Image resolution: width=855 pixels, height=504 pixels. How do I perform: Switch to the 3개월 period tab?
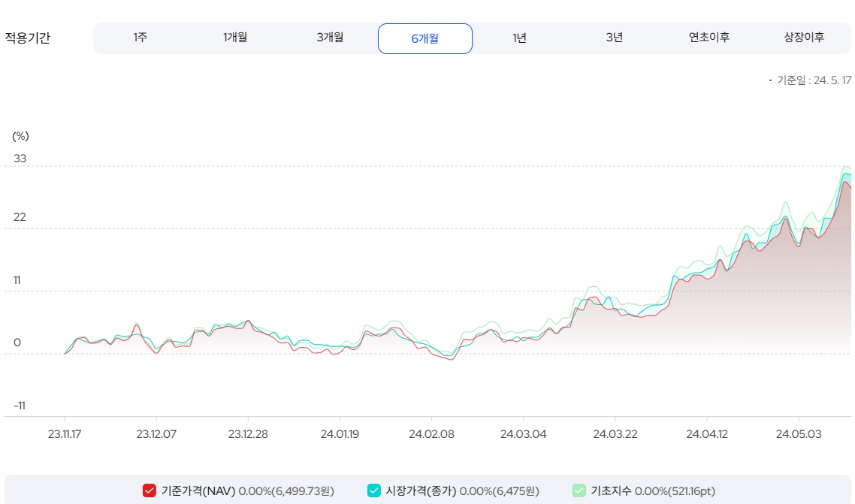click(x=330, y=38)
